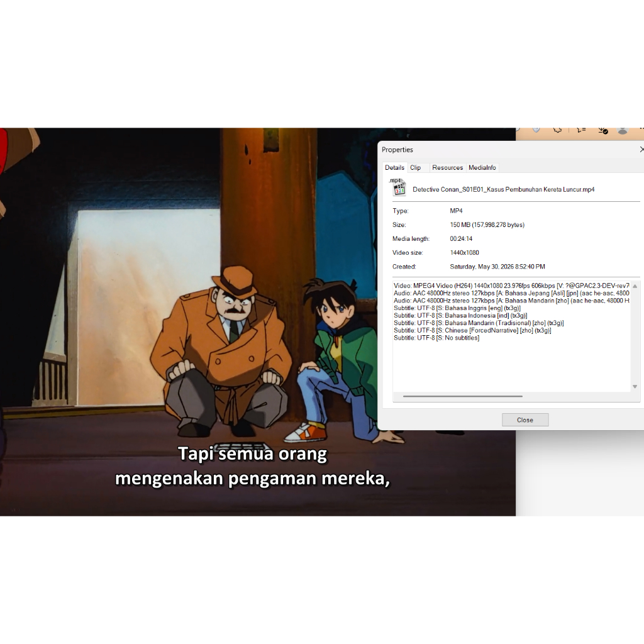Click the horizontal scrollbar under stream info

pos(462,396)
